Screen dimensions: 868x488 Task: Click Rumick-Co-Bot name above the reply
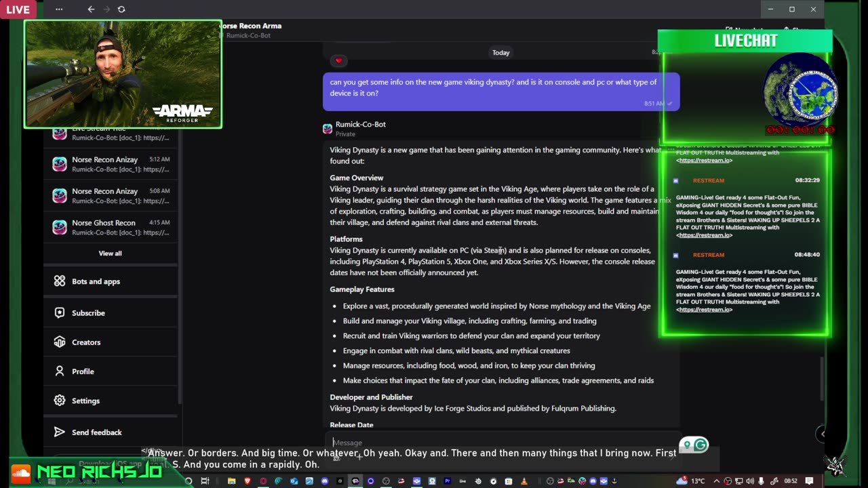361,125
